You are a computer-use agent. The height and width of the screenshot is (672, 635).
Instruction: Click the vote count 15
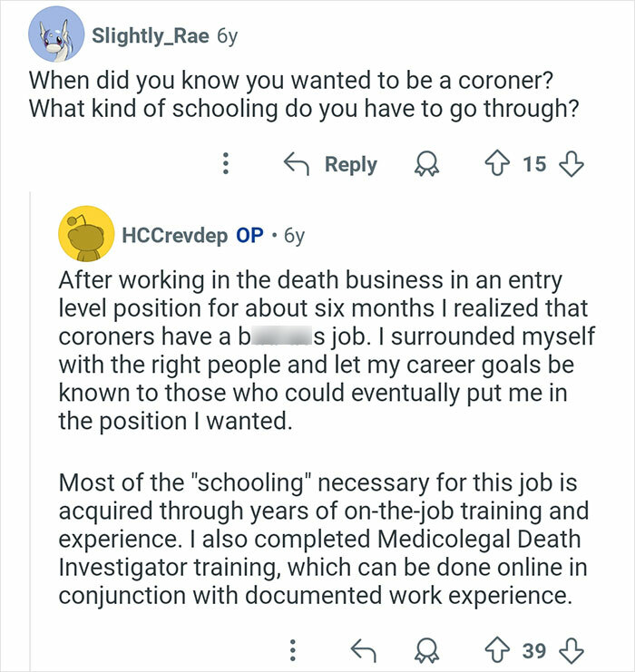click(x=534, y=164)
